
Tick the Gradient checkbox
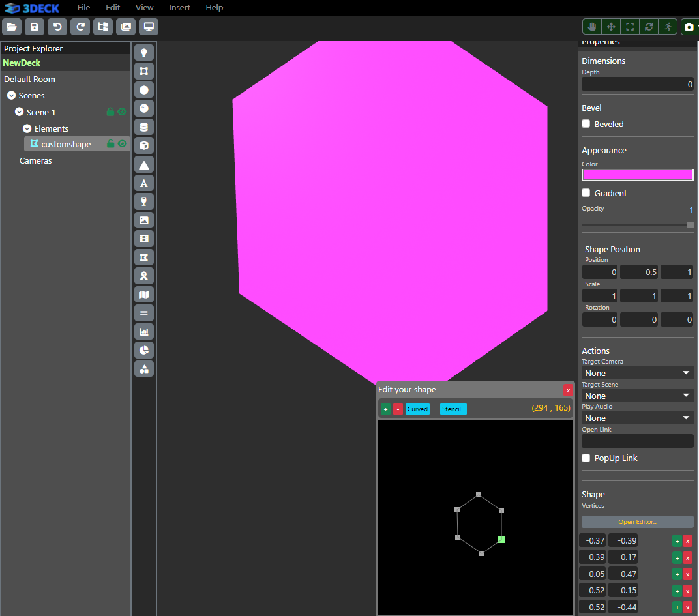coord(586,193)
